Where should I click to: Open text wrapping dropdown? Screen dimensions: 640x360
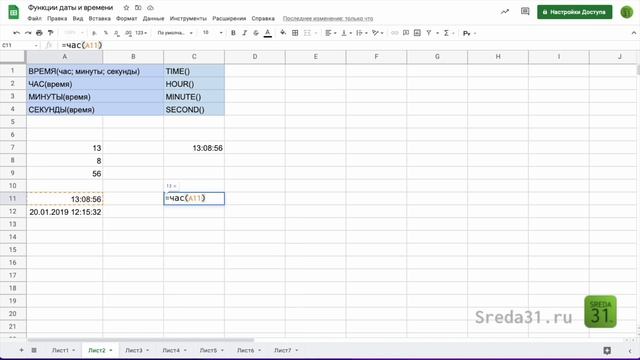click(362, 33)
